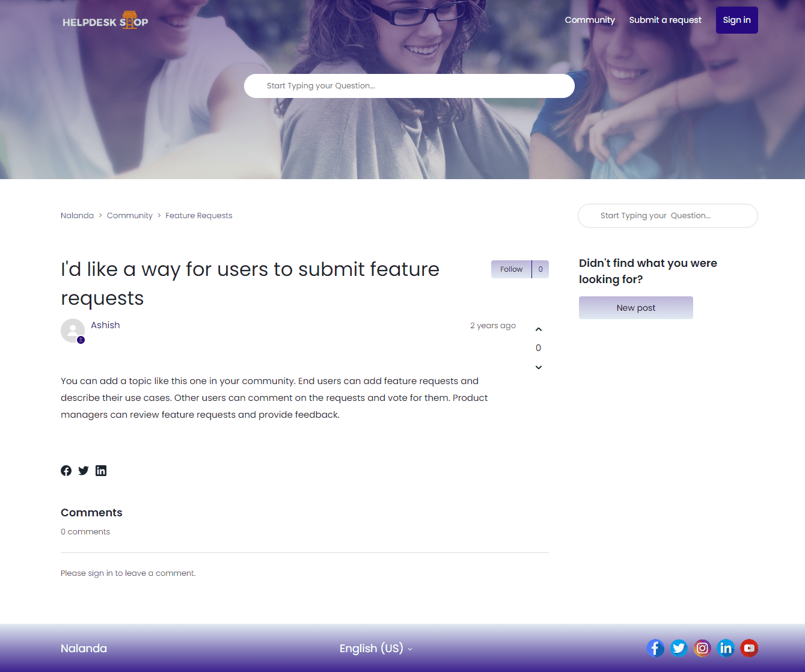
Task: Expand the English (US) language dropdown
Action: point(376,649)
